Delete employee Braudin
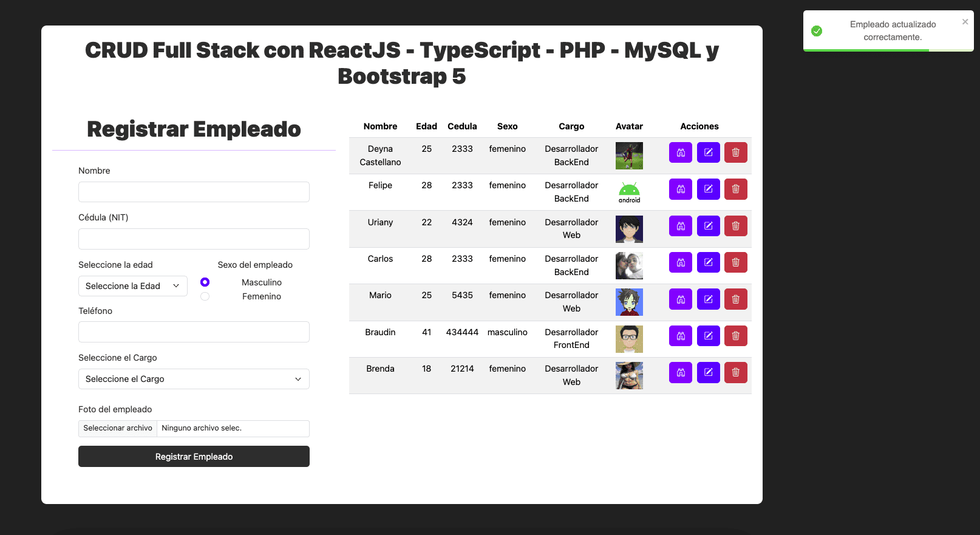Screen dimensions: 980x535 736,336
